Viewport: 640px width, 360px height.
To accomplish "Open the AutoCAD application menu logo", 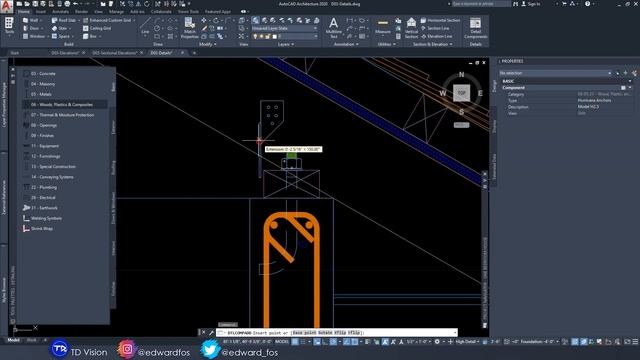I will (7, 6).
